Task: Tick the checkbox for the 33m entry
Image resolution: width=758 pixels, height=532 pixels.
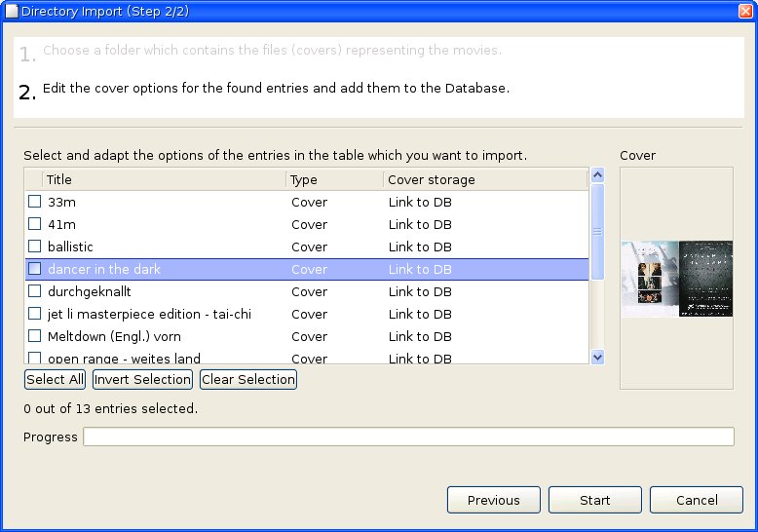Action: coord(35,202)
